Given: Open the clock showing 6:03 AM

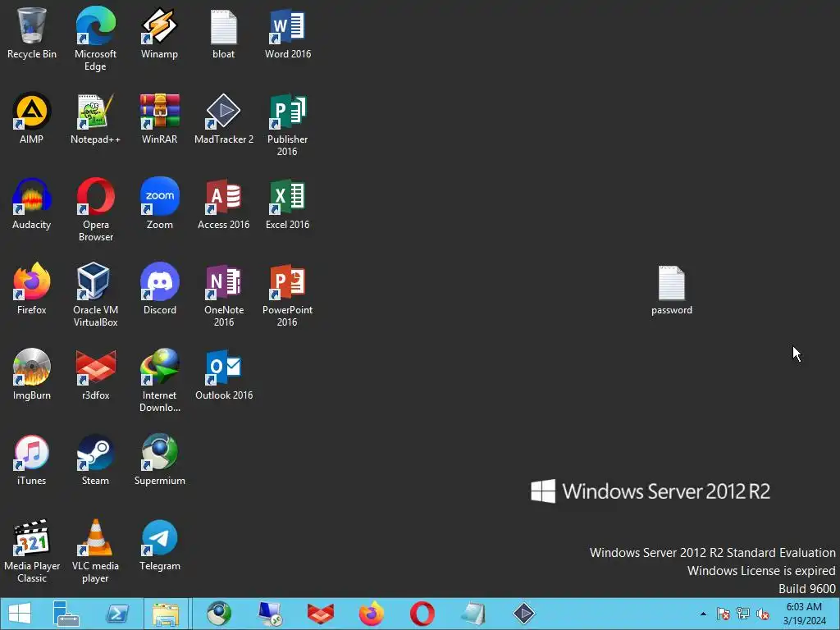Looking at the screenshot, I should point(804,614).
